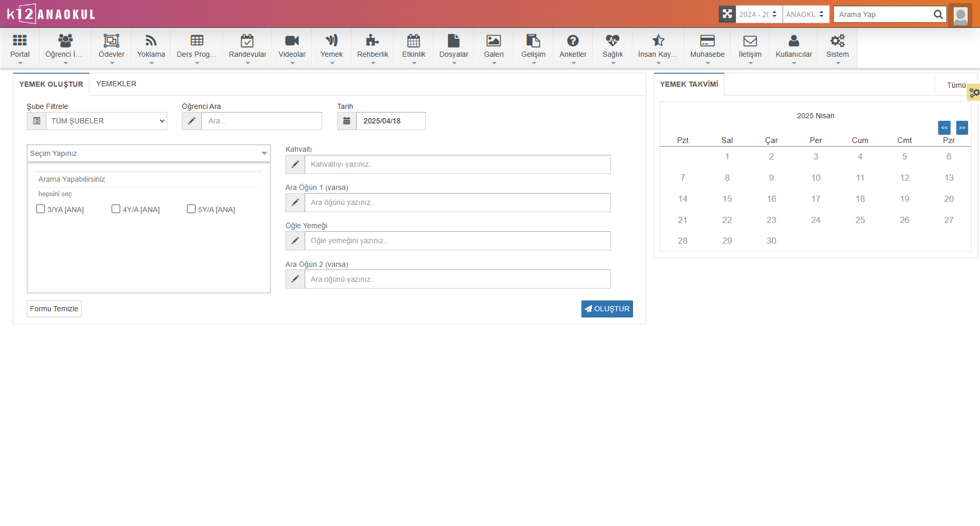Screen dimensions: 980x526
Task: Expand the arrow under Muhasebe menu
Action: [707, 63]
